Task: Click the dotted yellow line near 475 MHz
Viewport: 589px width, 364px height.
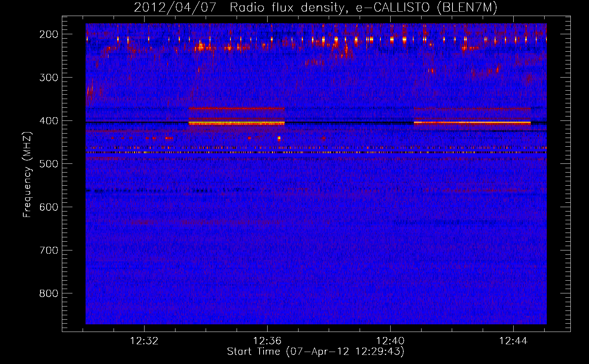Action: point(316,153)
